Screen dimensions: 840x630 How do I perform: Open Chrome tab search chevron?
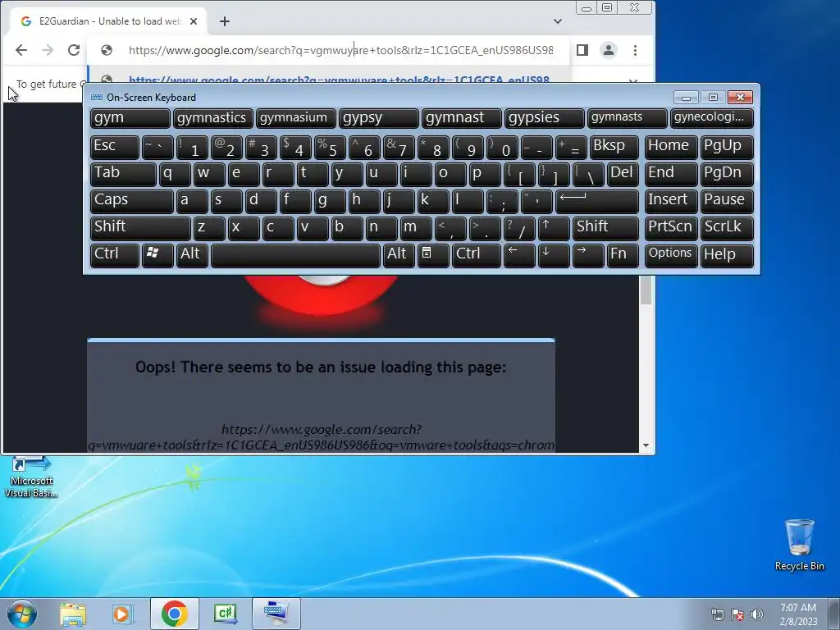[x=558, y=21]
